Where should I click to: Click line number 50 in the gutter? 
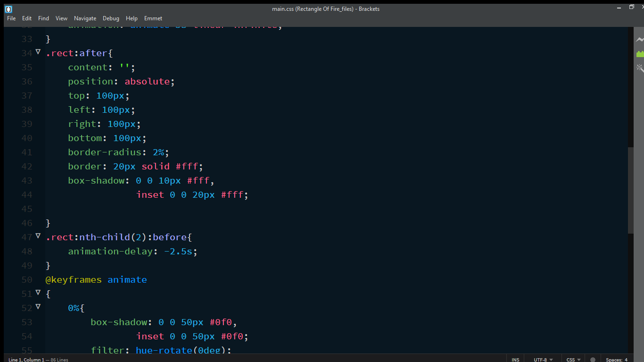[x=27, y=280]
